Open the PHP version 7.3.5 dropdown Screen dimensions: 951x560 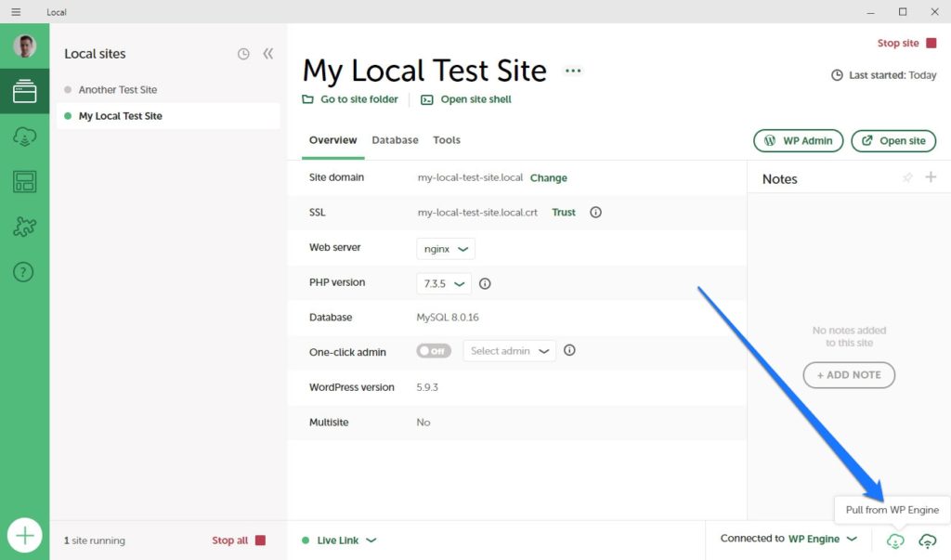click(x=444, y=283)
